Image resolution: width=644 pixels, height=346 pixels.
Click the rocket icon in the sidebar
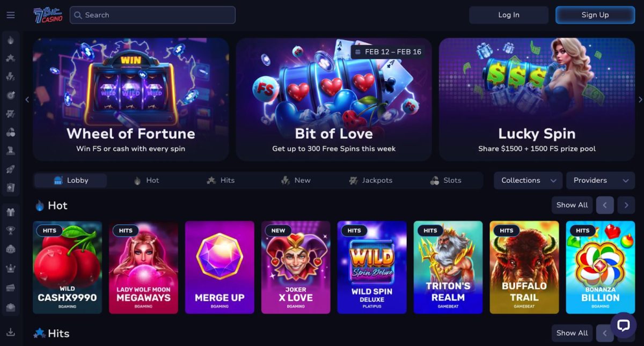10,169
